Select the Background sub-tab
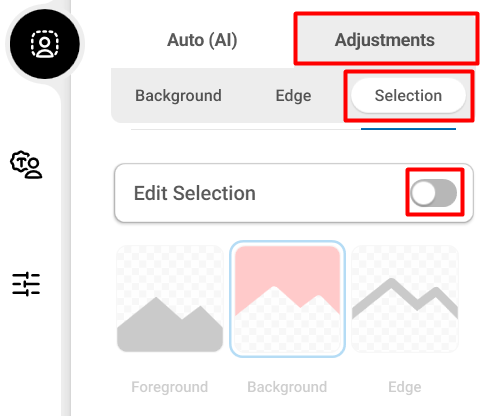485x416 pixels. point(178,96)
